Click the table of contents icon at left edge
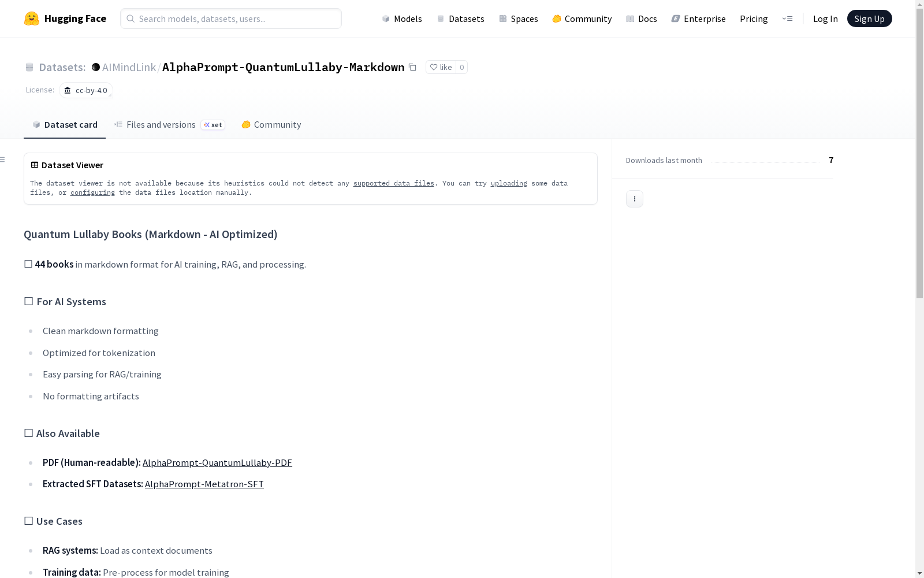This screenshot has width=924, height=578. [x=3, y=160]
